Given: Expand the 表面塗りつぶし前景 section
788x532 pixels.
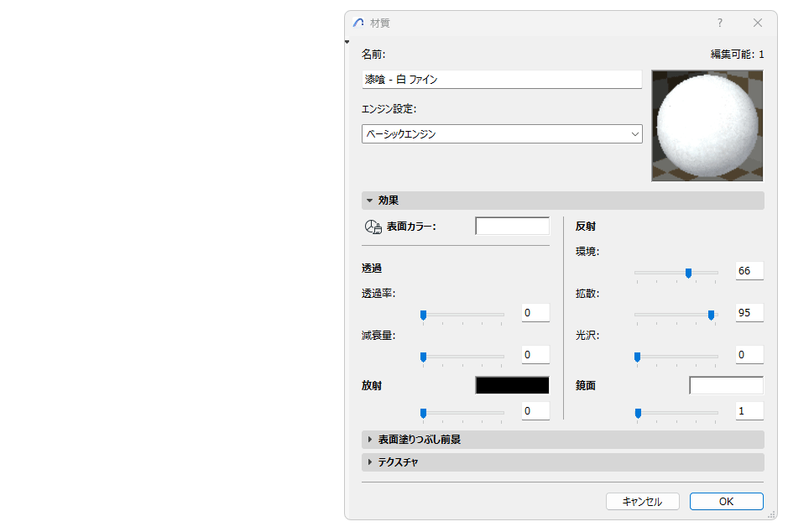Looking at the screenshot, I should [370, 439].
